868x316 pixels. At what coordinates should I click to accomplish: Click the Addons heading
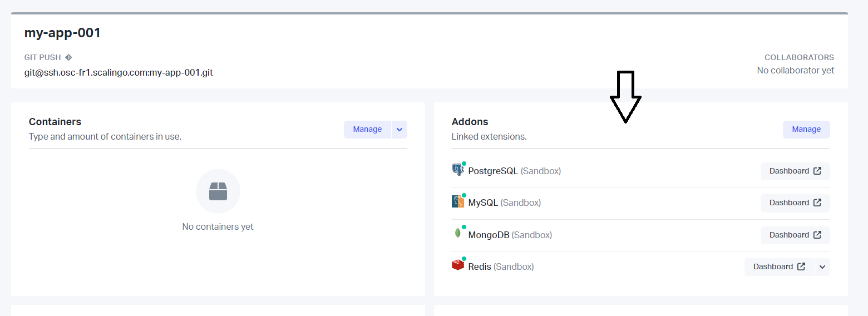pyautogui.click(x=470, y=121)
